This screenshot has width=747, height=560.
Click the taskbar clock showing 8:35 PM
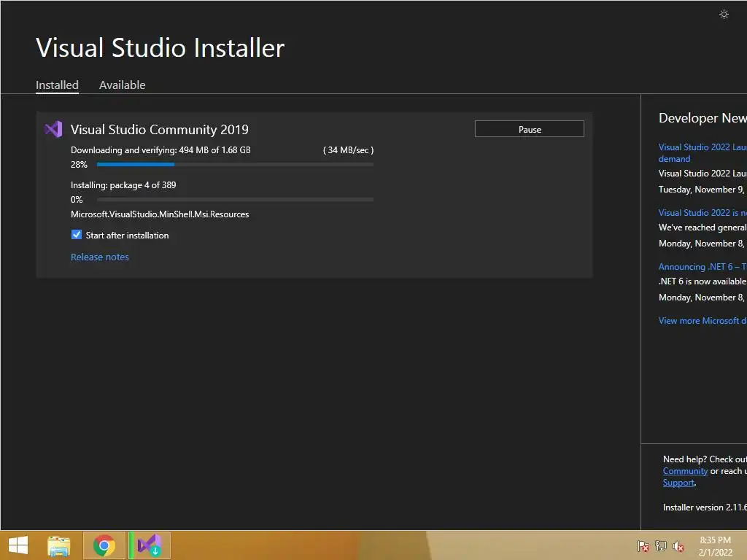click(715, 546)
